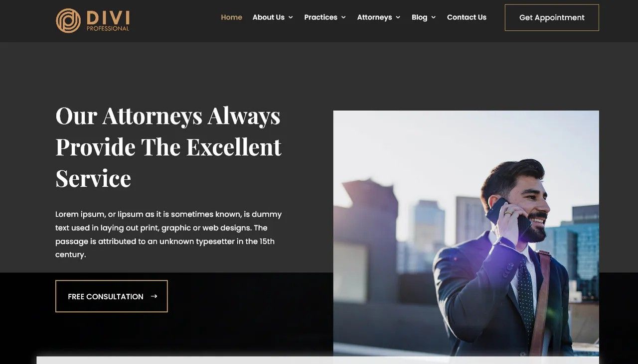The height and width of the screenshot is (364, 638).
Task: Click the Our Attorneys Always Provide heading
Action: click(x=168, y=147)
